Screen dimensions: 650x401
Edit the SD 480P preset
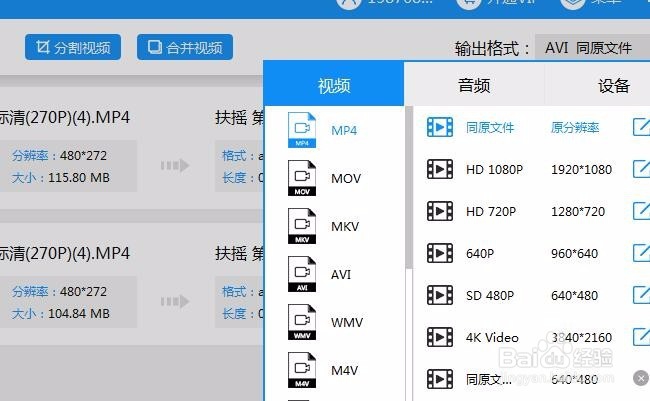pos(642,295)
